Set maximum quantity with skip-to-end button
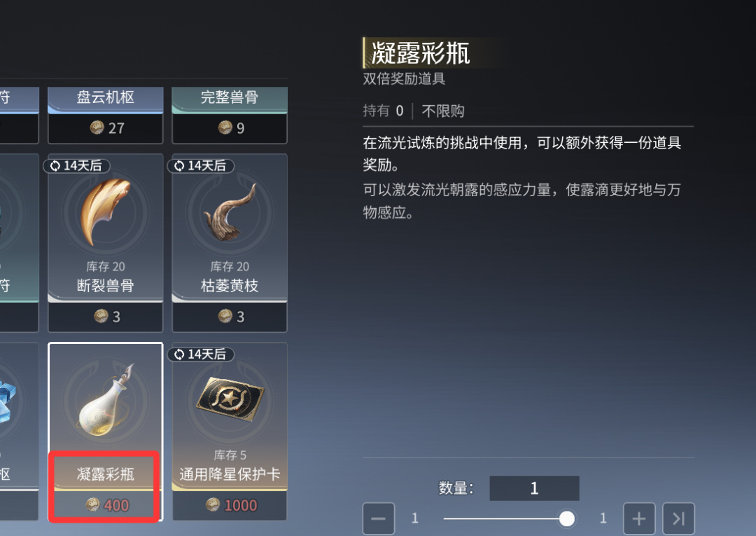Image resolution: width=756 pixels, height=536 pixels. (678, 518)
